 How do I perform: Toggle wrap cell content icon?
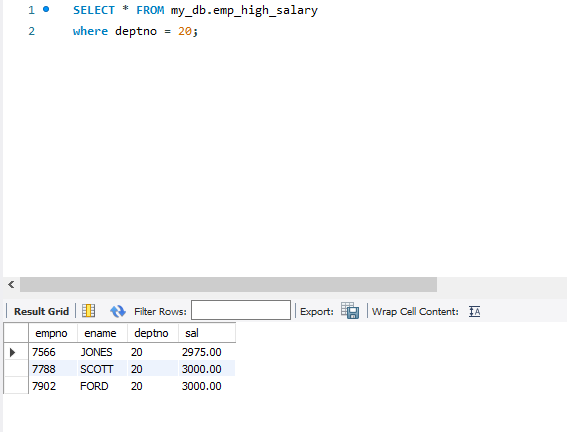coord(474,311)
